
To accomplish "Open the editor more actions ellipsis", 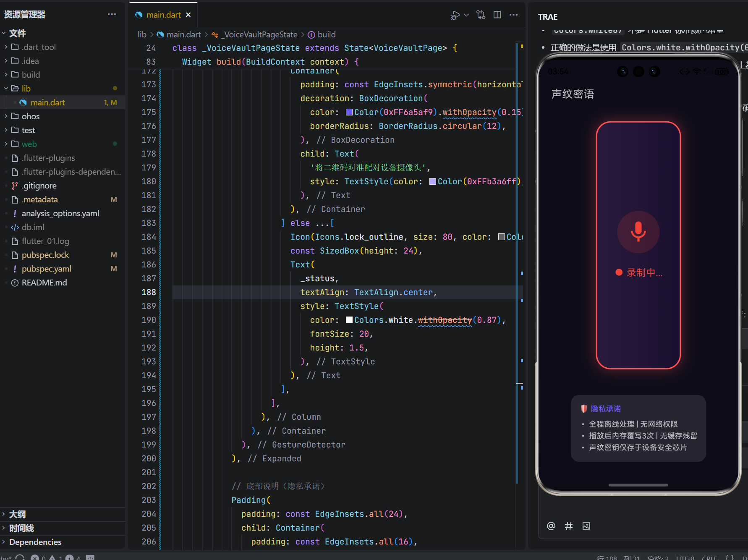I will 513,15.
